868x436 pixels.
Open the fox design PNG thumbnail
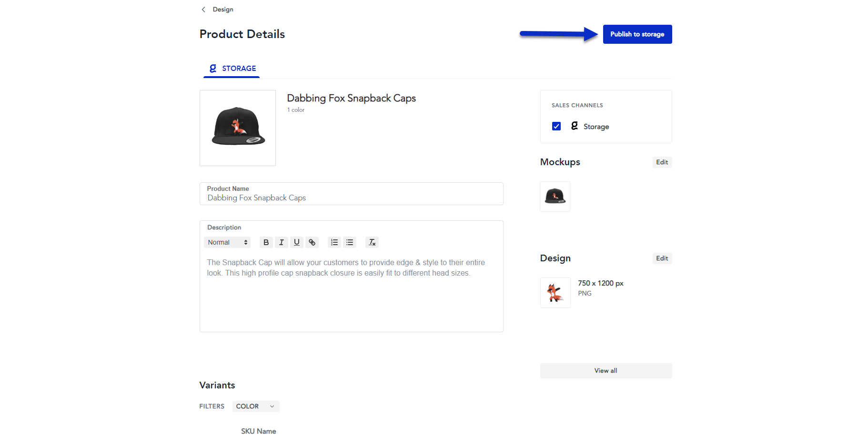(x=555, y=292)
